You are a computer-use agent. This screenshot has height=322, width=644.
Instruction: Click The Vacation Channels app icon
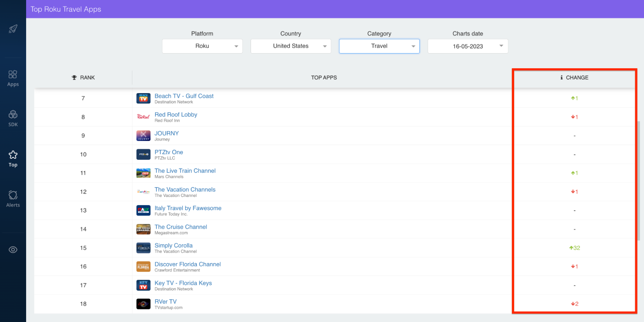click(x=143, y=192)
